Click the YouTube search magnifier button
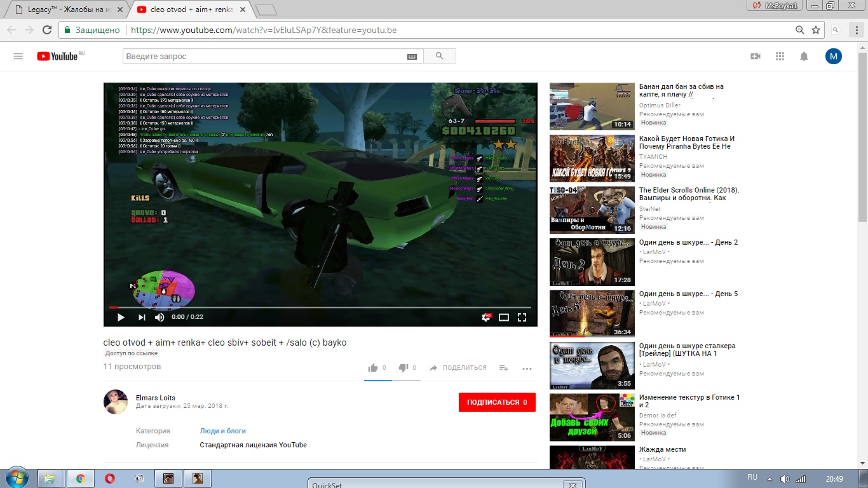 pyautogui.click(x=440, y=56)
